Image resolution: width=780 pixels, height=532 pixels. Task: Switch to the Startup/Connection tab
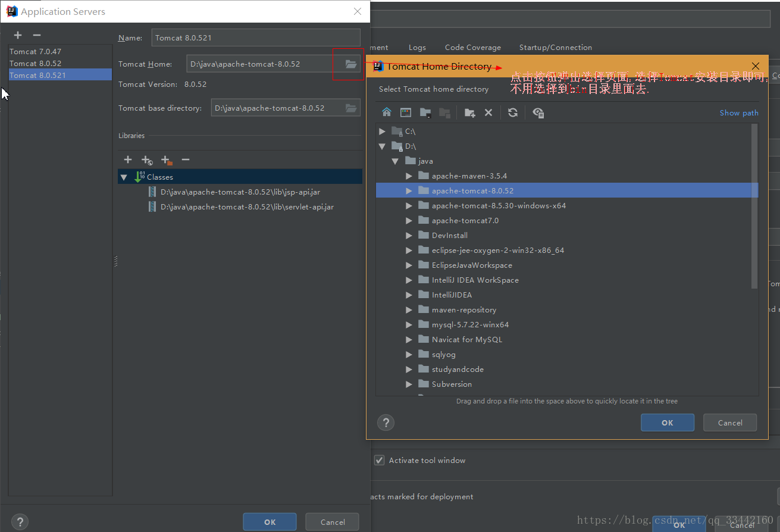(556, 47)
